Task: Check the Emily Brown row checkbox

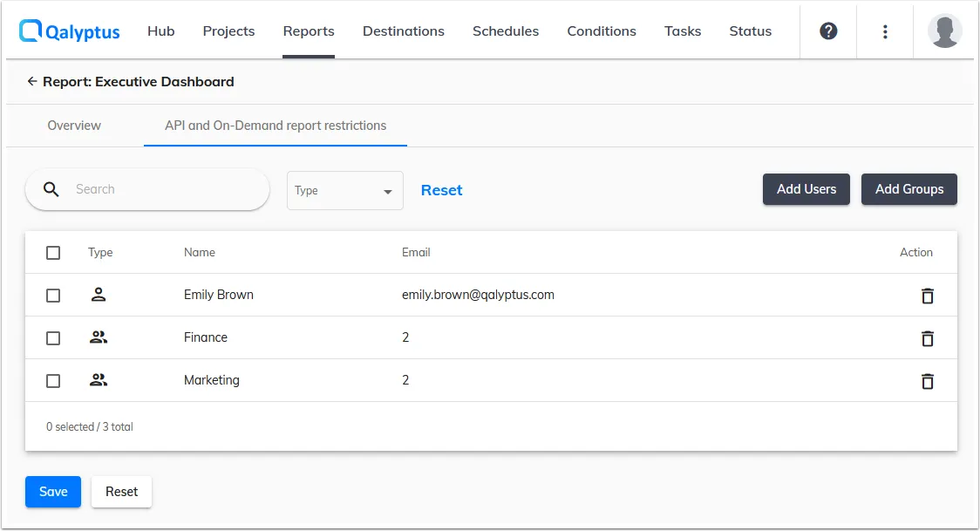Action: click(x=53, y=296)
